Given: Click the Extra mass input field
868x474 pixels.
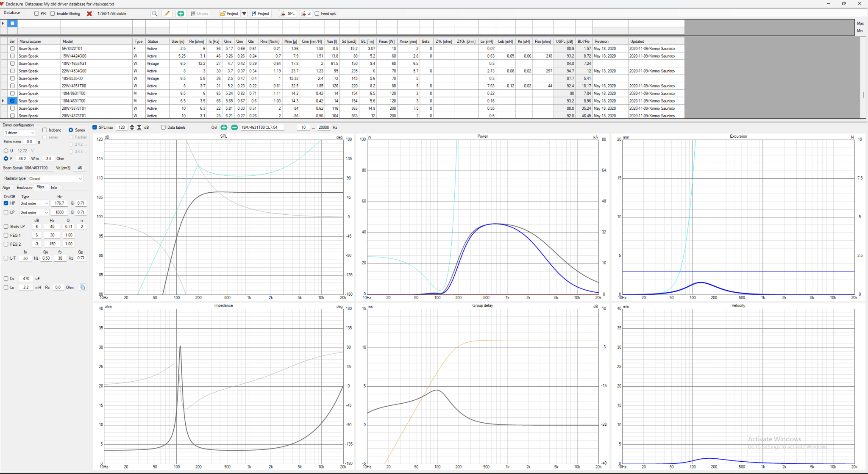Looking at the screenshot, I should pos(29,142).
